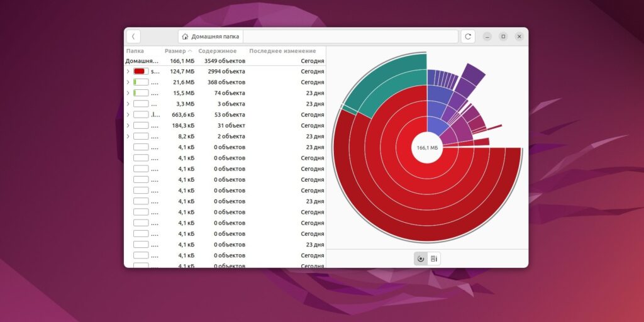Click the 53 объекта cell

pos(230,114)
